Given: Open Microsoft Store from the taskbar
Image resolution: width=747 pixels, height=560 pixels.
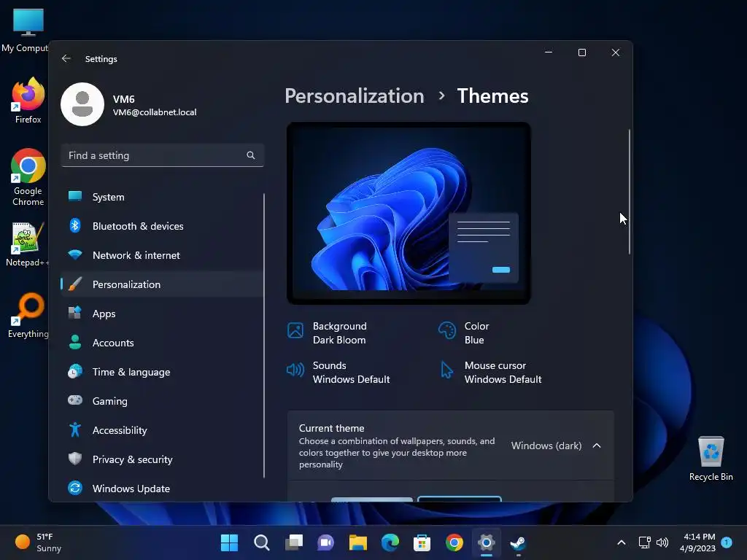Looking at the screenshot, I should (422, 542).
